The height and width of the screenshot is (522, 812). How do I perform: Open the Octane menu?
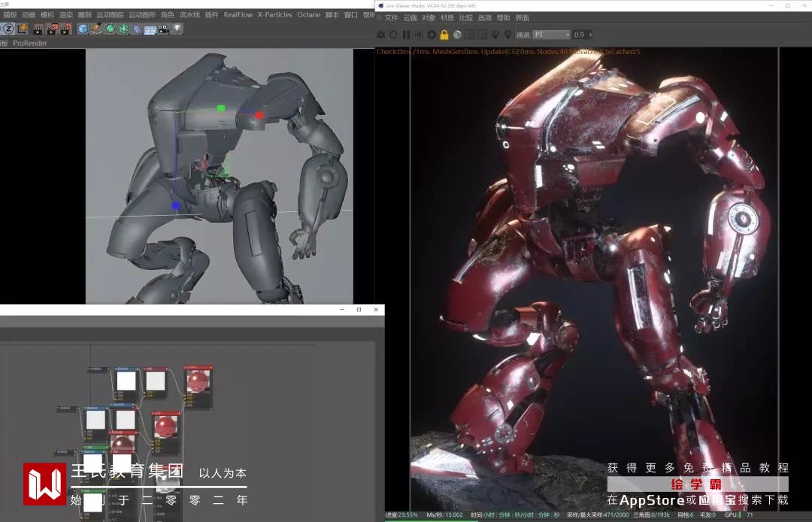(x=308, y=14)
